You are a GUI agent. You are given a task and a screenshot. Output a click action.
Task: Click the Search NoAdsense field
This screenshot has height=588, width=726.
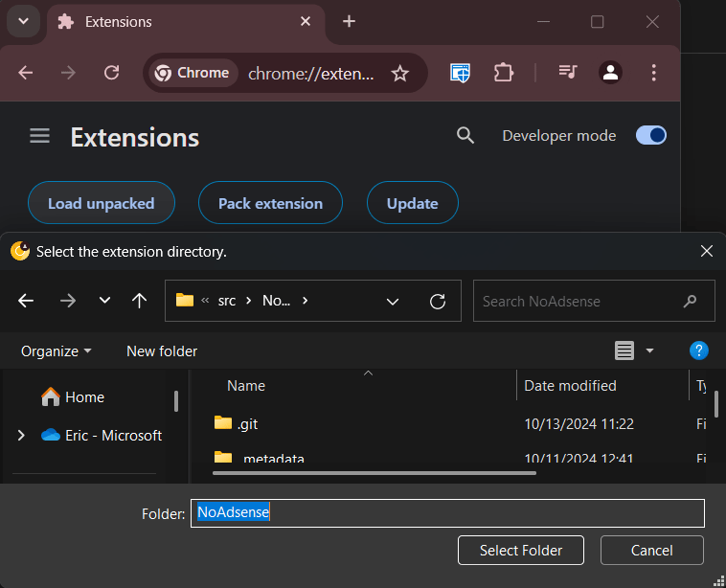[594, 301]
